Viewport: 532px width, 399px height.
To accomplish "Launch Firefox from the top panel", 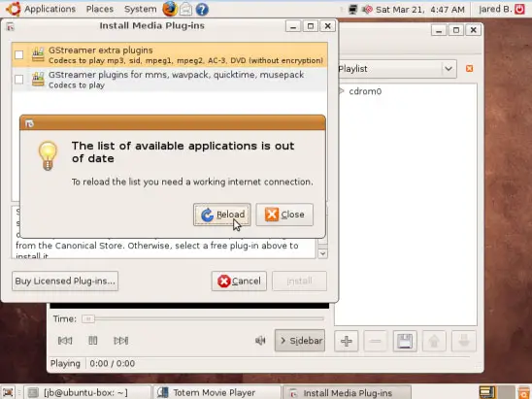I will 170,9.
